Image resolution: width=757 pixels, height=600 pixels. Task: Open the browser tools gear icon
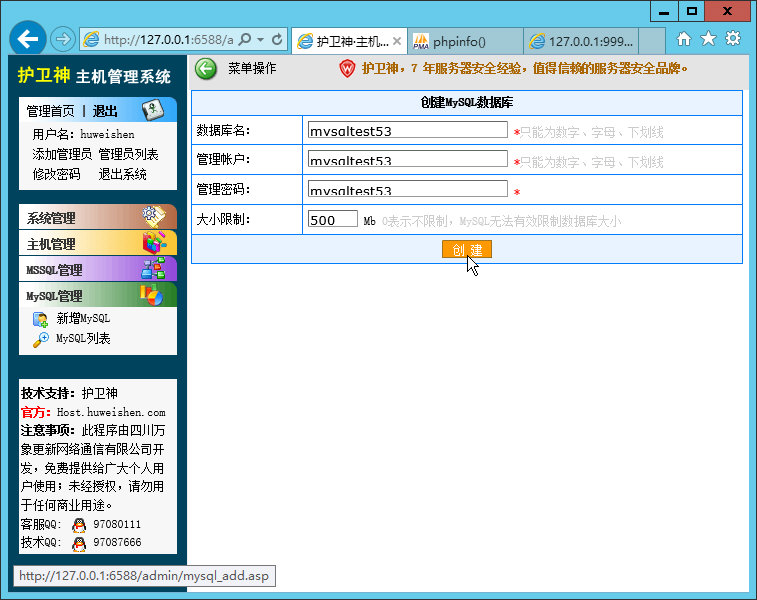tap(733, 39)
